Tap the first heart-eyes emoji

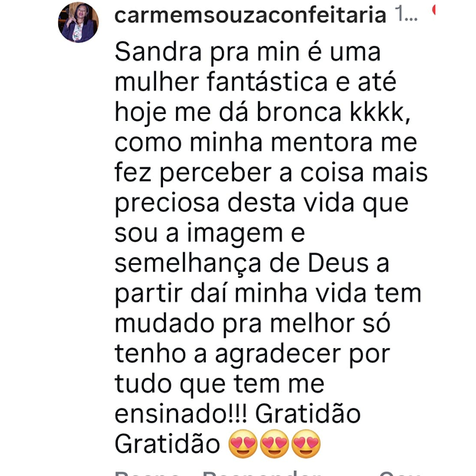click(x=243, y=444)
